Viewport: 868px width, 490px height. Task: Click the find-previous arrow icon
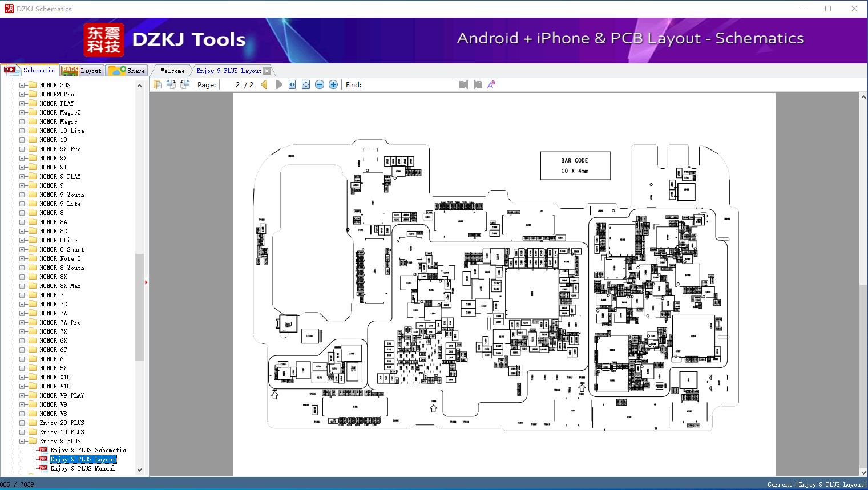[464, 84]
